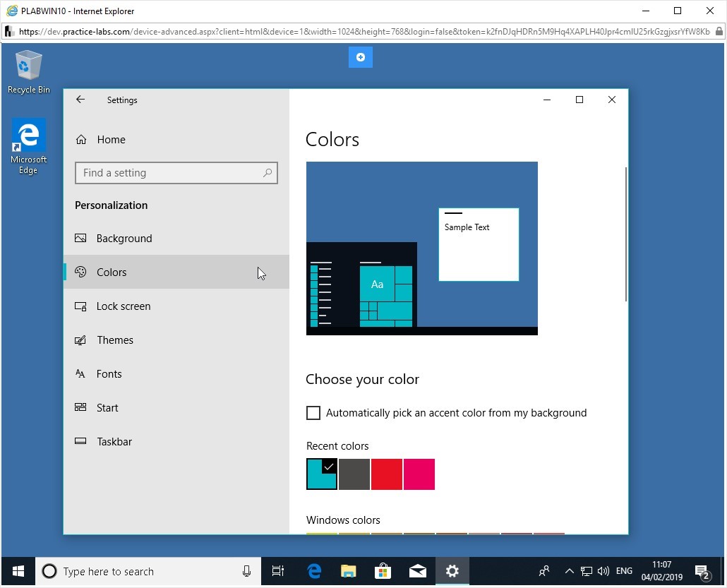Click the Internet Explorer address bar URL
Screen dimensions: 727x588
tap(364, 32)
